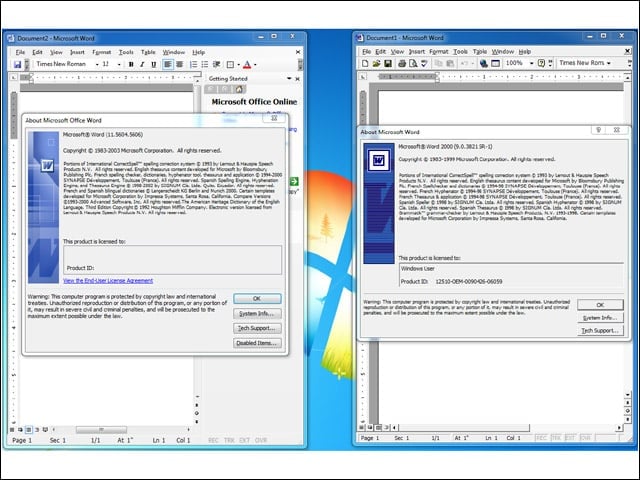Viewport: 640px width, 480px height.
Task: Click Print Preview icon in Document1 toolbar
Action: point(413,63)
